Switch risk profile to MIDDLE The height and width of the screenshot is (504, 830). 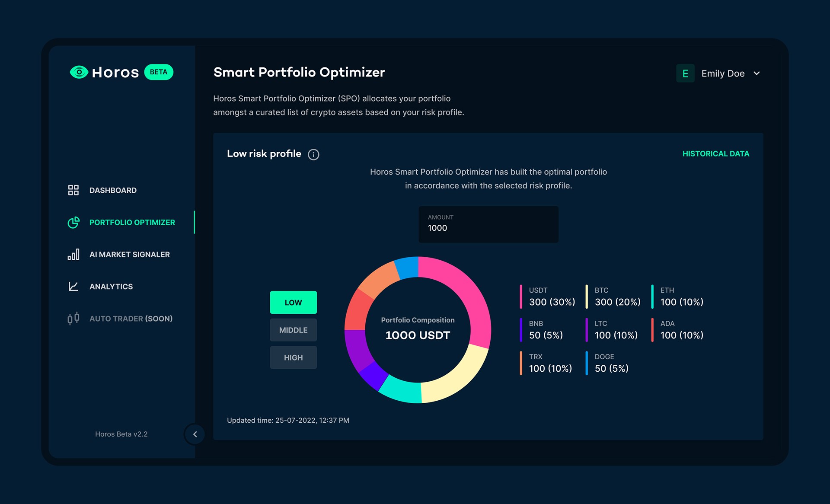point(293,330)
